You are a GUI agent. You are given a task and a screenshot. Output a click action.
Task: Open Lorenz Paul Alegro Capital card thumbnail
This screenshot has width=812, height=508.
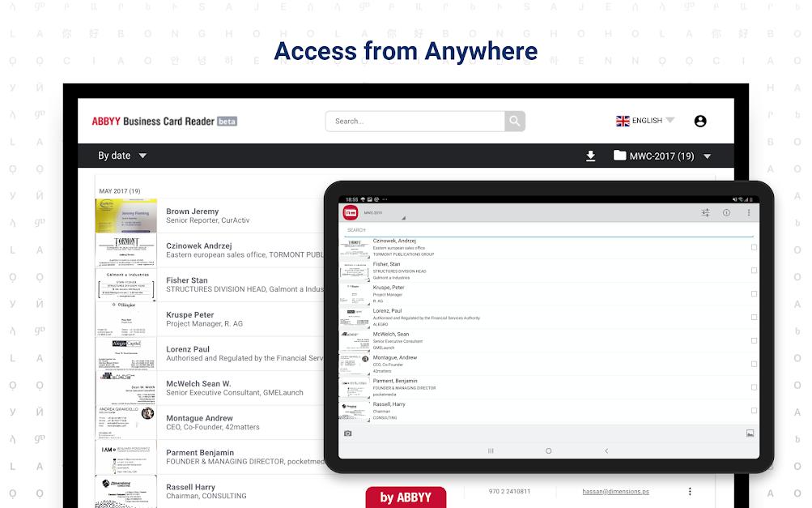point(125,353)
